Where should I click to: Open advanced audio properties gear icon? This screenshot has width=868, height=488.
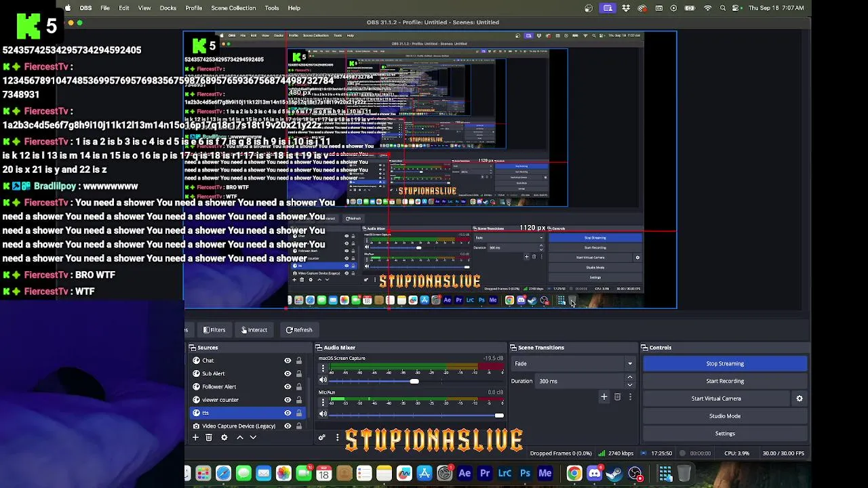tap(322, 438)
